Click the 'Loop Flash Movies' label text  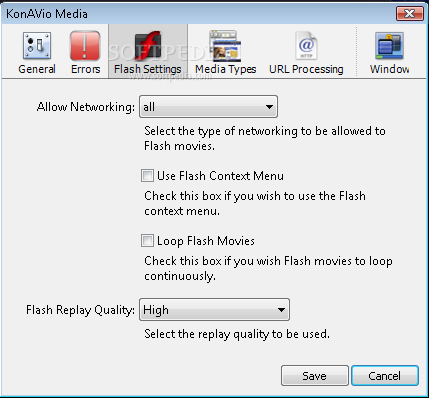pyautogui.click(x=206, y=241)
